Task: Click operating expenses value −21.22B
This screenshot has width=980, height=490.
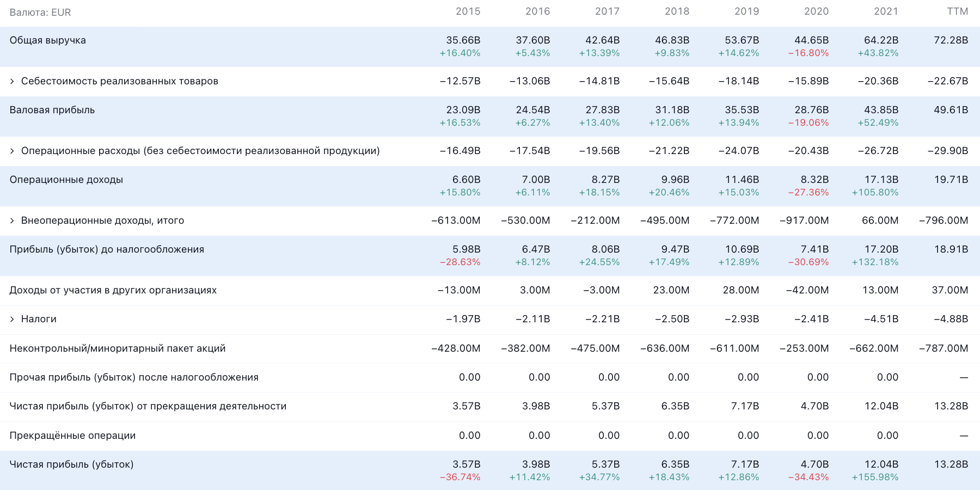Action: coord(669,151)
